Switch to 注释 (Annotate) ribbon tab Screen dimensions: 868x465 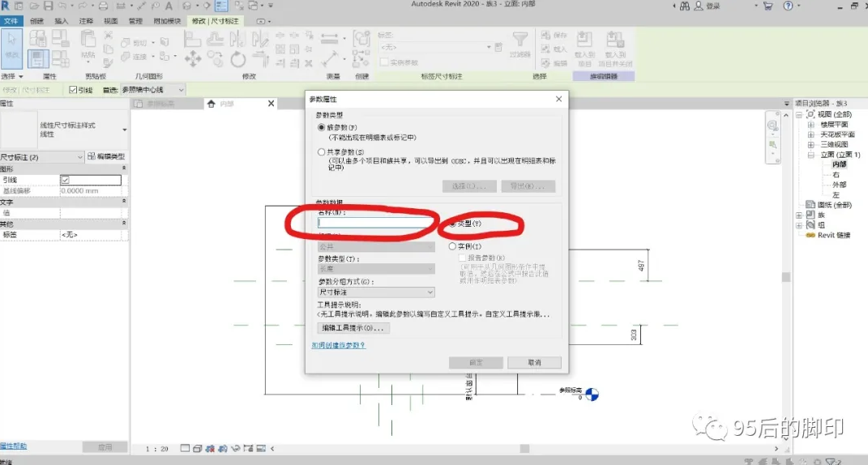87,21
